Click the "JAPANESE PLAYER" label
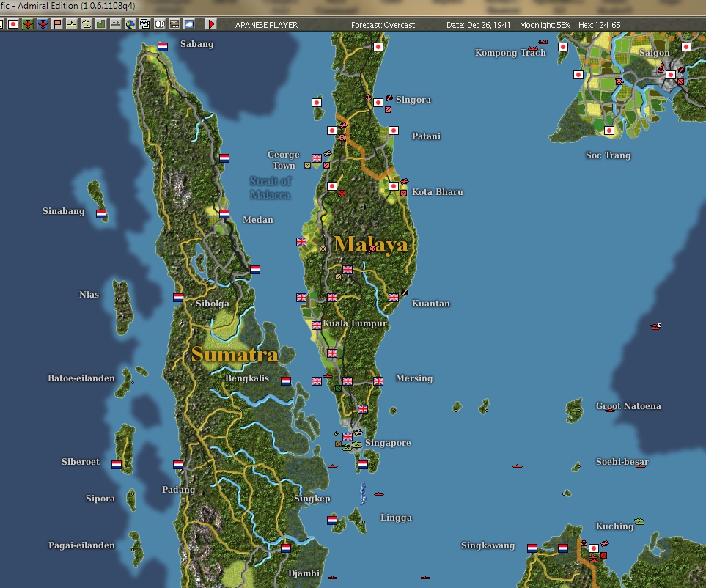 [265, 25]
